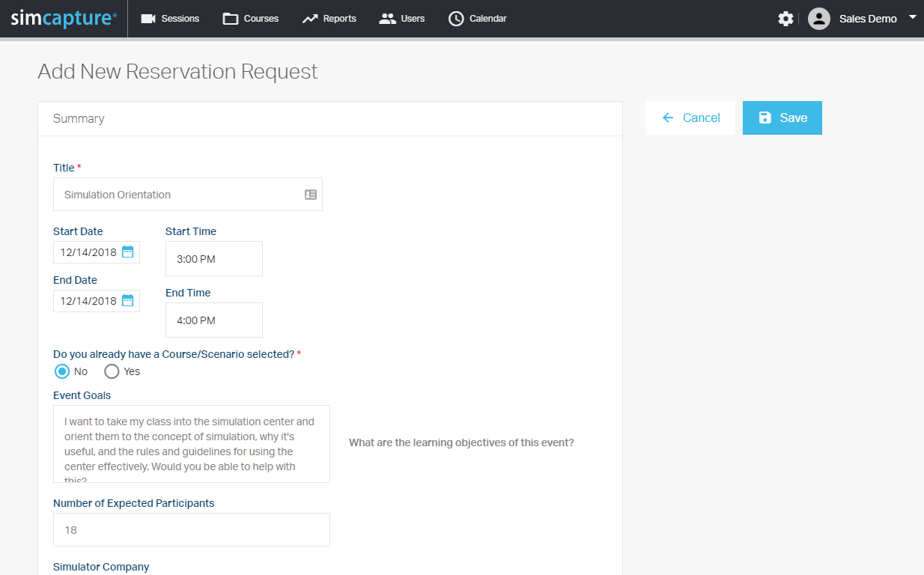This screenshot has width=924, height=575.
Task: Open the settings gear icon
Action: [785, 19]
